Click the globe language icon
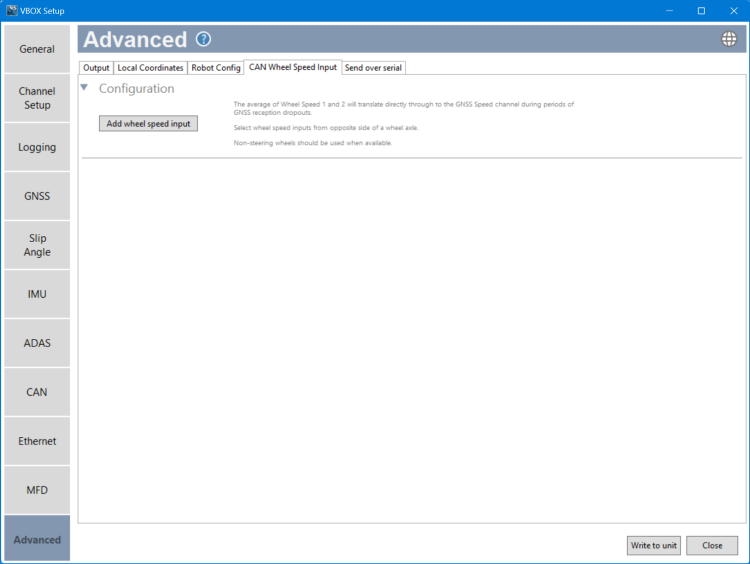The height and width of the screenshot is (564, 750). (729, 39)
